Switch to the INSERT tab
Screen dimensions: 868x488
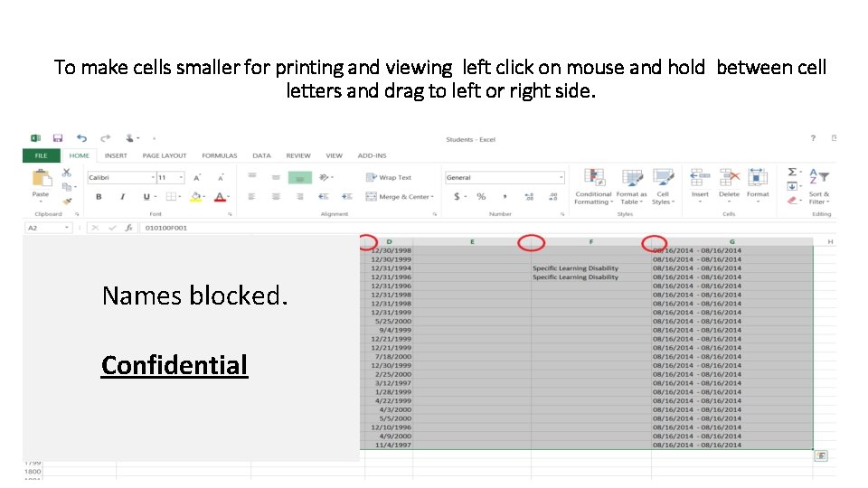(x=116, y=155)
